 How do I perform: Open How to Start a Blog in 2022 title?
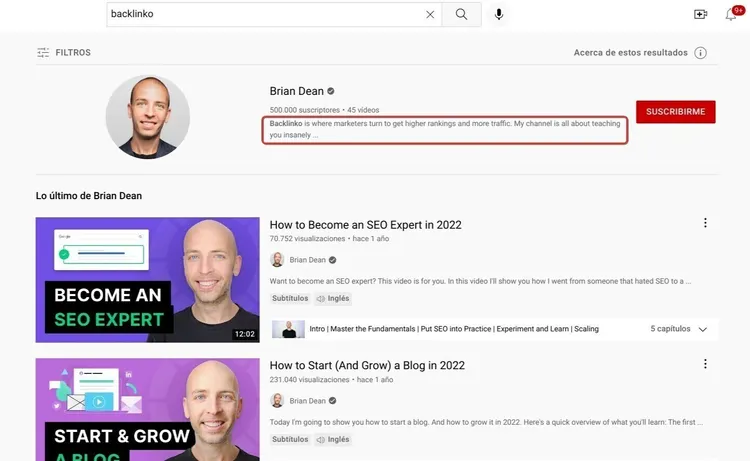click(x=367, y=365)
